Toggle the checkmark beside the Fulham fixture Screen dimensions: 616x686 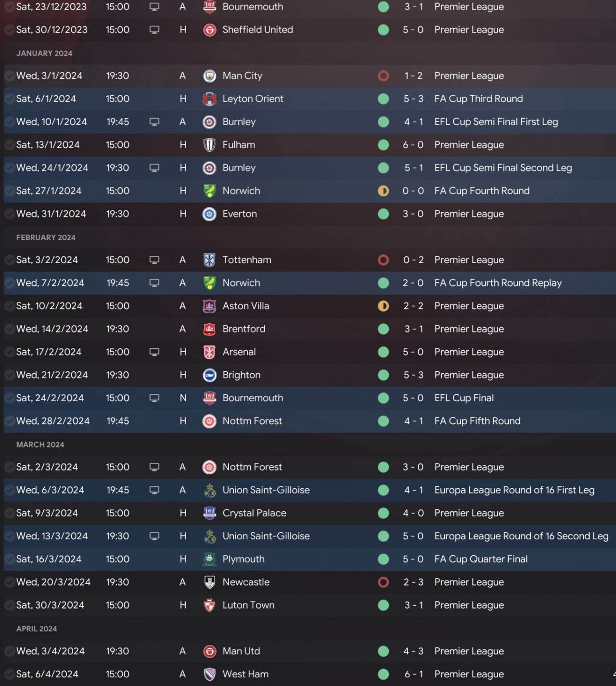[x=9, y=145]
